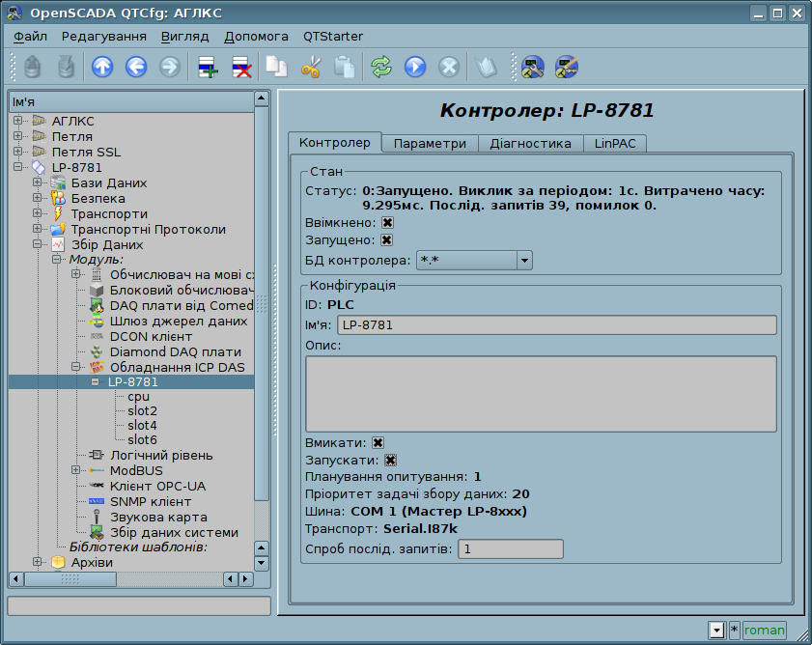Uncheck the Вмикати checkbox
Viewport: 812px width, 645px height.
coord(378,442)
